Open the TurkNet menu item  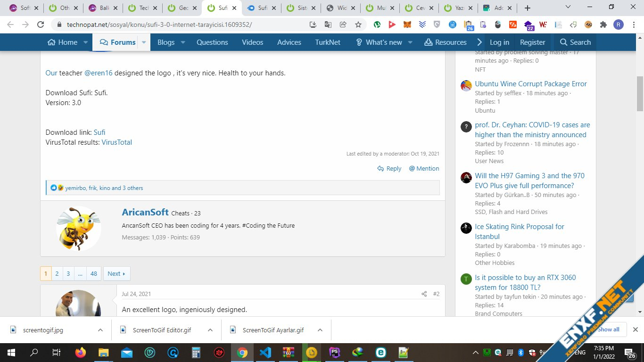[327, 42]
